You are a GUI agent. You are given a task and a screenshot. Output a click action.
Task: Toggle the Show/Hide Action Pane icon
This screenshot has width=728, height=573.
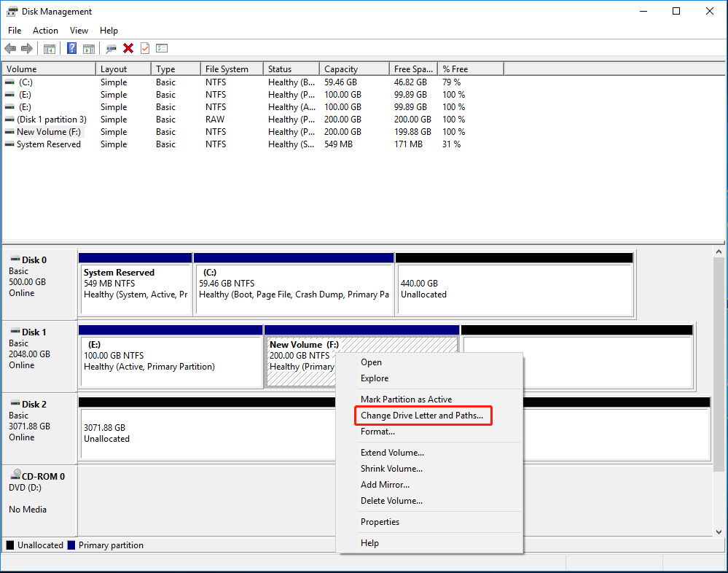click(x=89, y=48)
